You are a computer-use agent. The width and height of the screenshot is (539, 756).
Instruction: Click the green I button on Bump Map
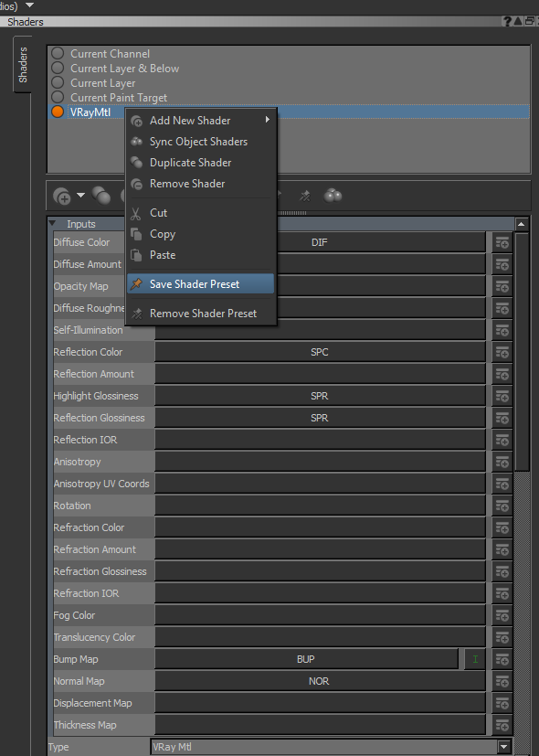click(x=475, y=659)
